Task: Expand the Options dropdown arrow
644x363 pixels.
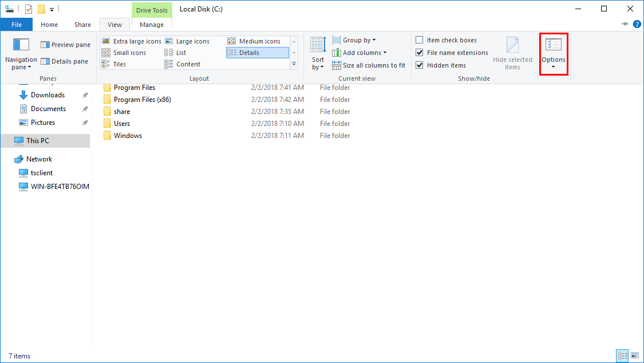Action: click(x=553, y=67)
